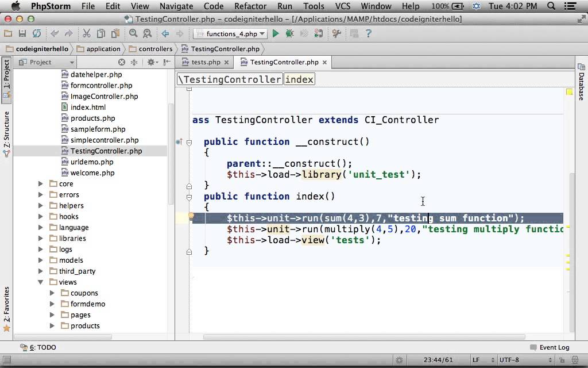Click the 23:44/61 caret position indicator

[438, 360]
